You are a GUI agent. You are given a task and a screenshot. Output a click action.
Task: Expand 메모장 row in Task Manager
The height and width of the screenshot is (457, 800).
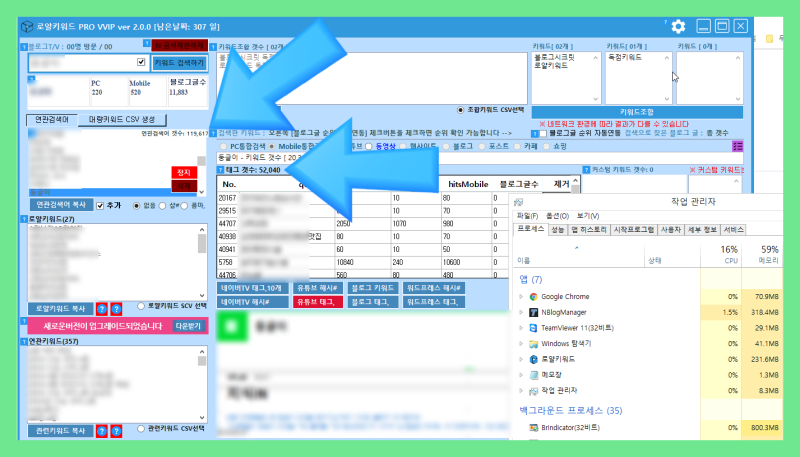(x=521, y=375)
